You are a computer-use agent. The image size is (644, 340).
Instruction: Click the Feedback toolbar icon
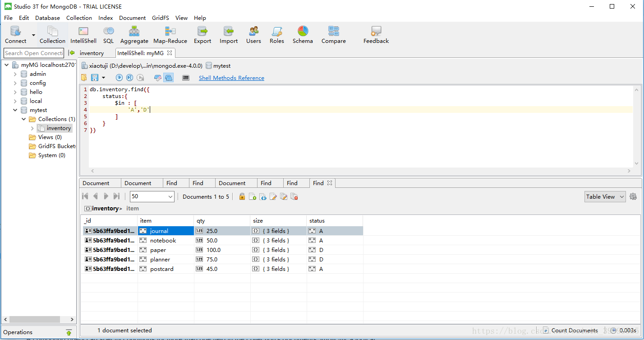376,35
